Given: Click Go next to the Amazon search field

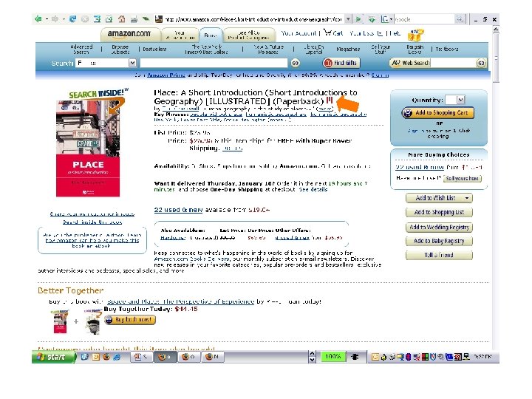Looking at the screenshot, I should (x=295, y=63).
